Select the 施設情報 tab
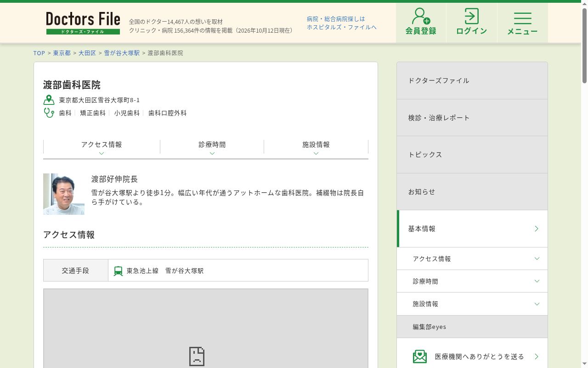The height and width of the screenshot is (368, 588). (316, 147)
